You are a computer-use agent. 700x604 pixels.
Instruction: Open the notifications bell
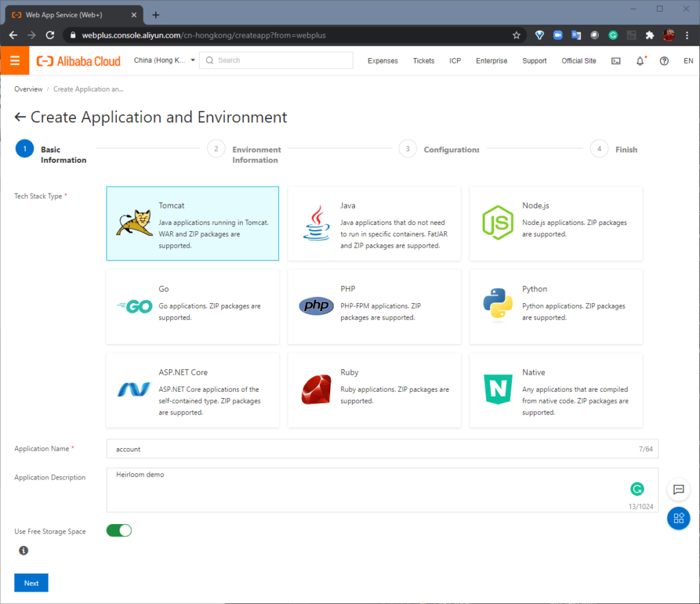coord(640,61)
